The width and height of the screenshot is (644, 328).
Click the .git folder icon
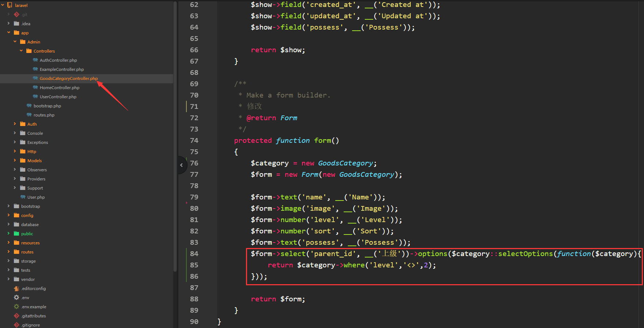point(16,14)
